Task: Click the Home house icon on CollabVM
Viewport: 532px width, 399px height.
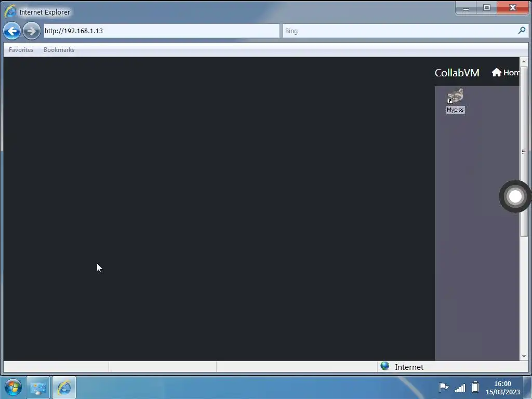Action: (496, 72)
